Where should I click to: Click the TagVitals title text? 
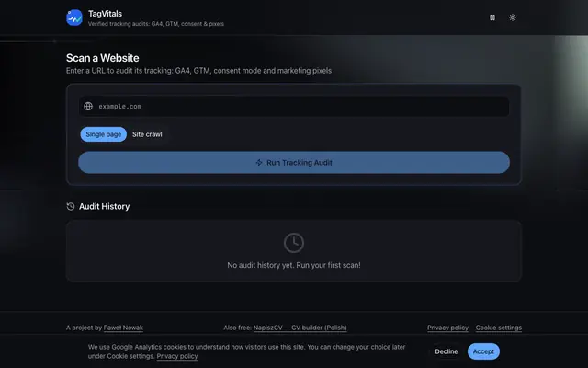click(105, 14)
